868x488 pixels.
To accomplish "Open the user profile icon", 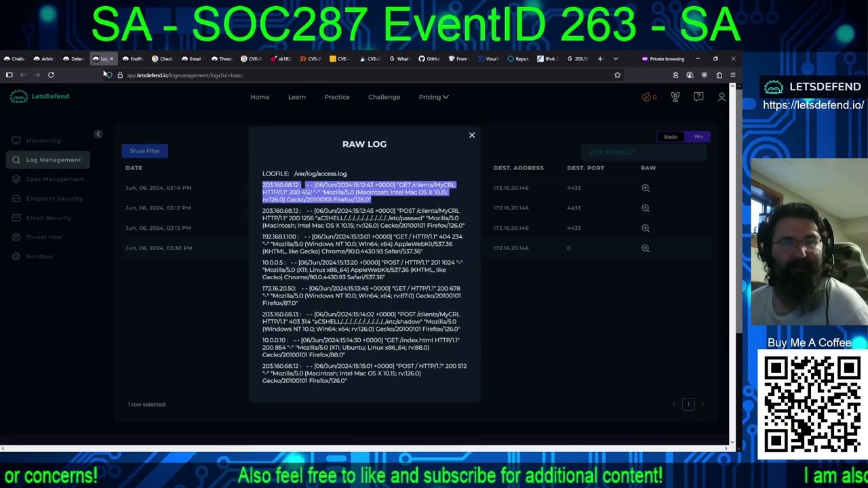I will tap(722, 97).
